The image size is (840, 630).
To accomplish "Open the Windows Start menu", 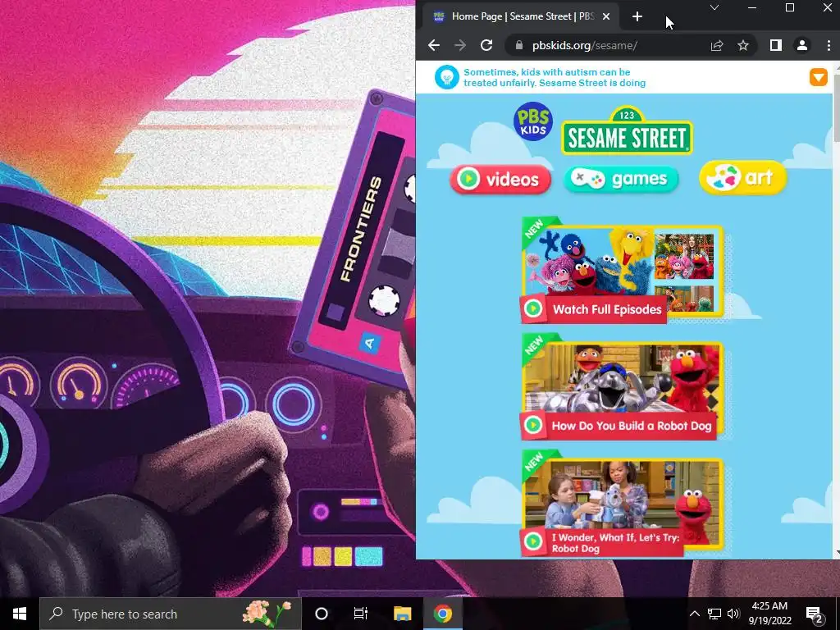I will point(20,614).
